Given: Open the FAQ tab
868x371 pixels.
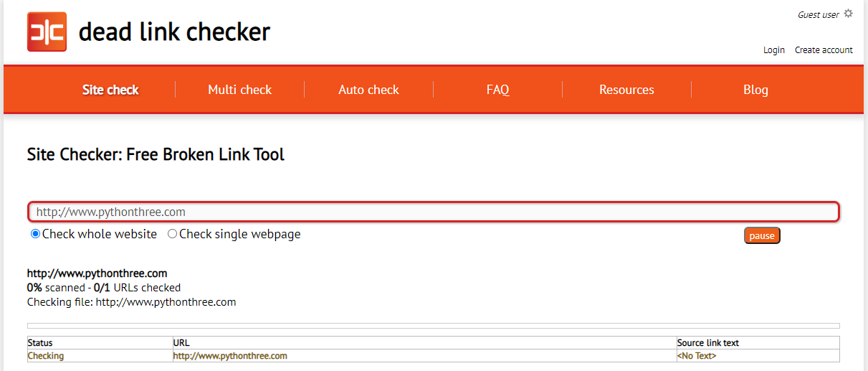Looking at the screenshot, I should [x=497, y=90].
